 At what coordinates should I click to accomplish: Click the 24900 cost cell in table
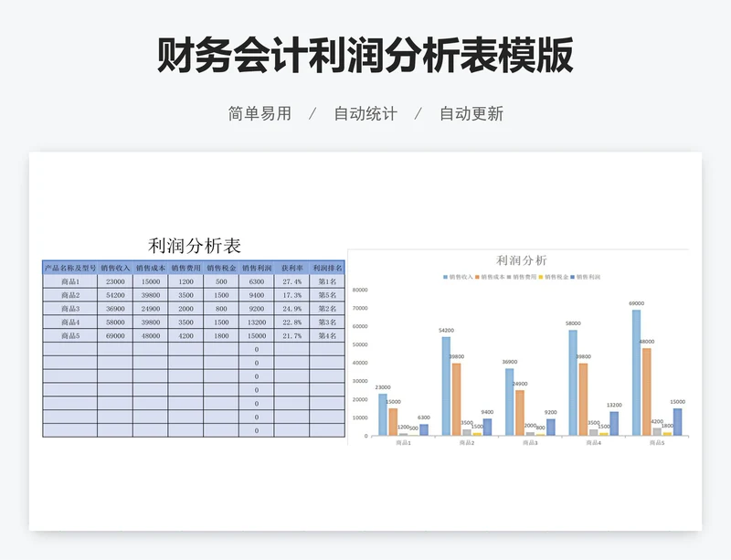(x=151, y=309)
